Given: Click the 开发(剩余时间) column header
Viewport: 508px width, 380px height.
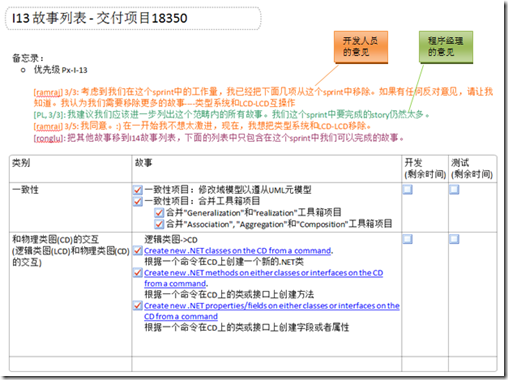Looking at the screenshot, I should click(x=425, y=168).
